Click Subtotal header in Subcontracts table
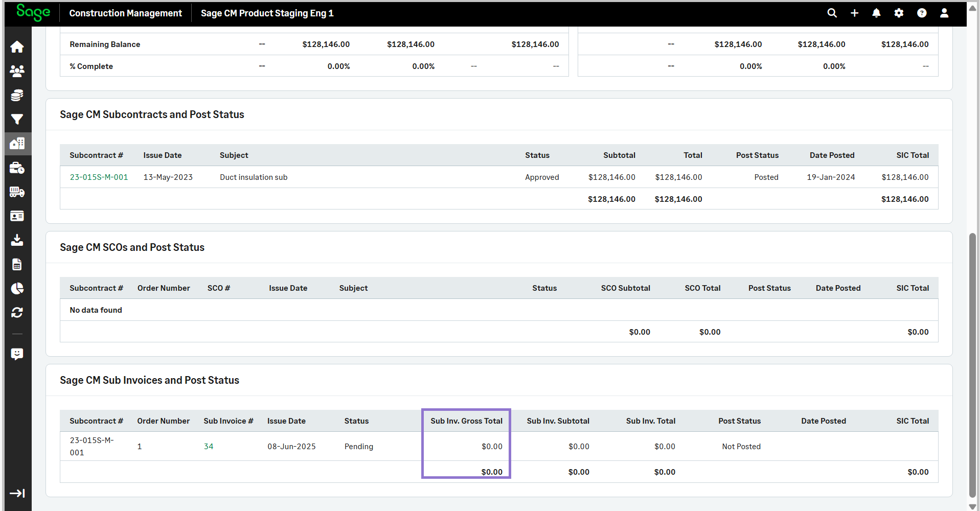The image size is (980, 511). [619, 155]
